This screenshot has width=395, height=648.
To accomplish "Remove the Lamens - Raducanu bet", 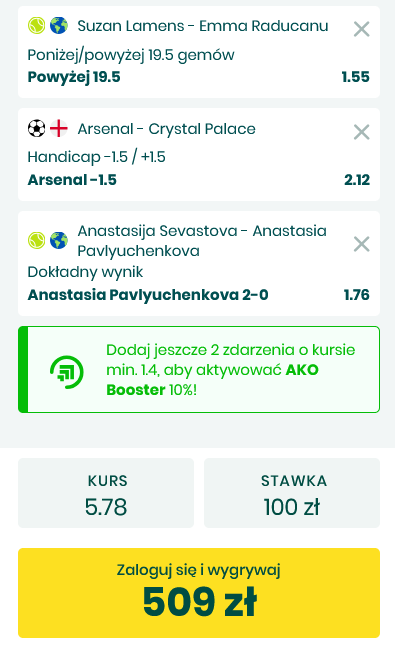I will coord(362,29).
